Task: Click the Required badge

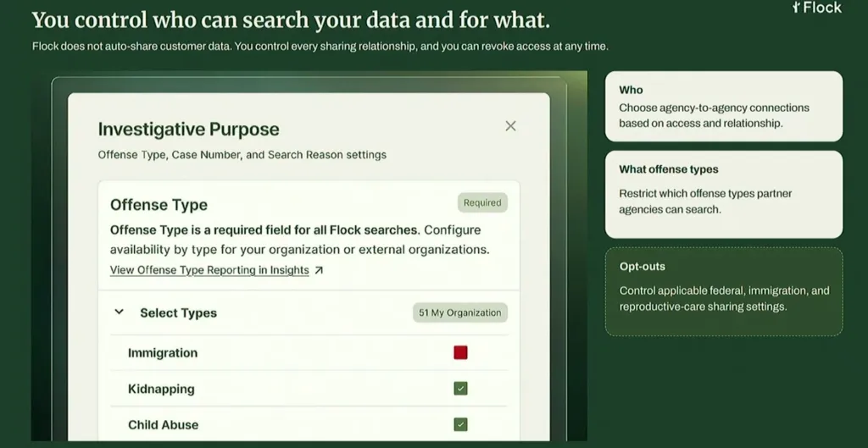Action: point(482,202)
